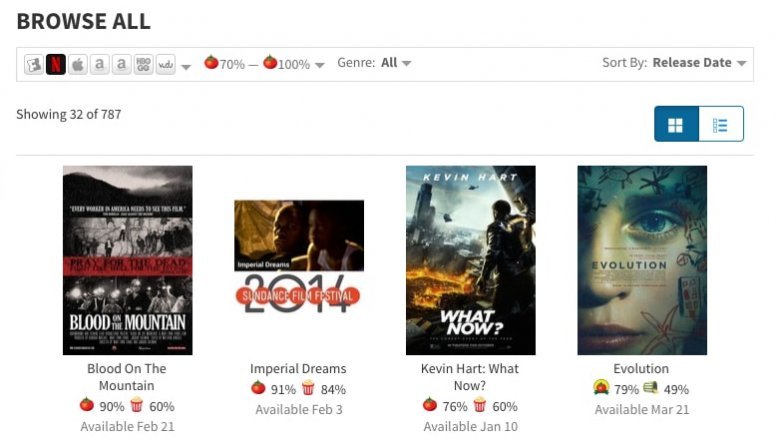Click Evolution's 49% audience score
This screenshot has height=439, width=780.
pyautogui.click(x=676, y=389)
